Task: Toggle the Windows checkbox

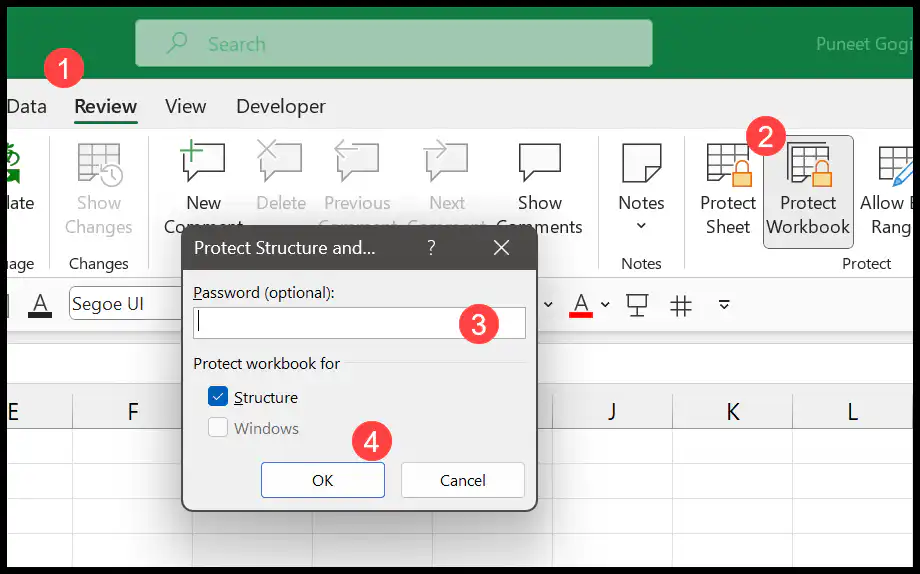Action: tap(218, 427)
